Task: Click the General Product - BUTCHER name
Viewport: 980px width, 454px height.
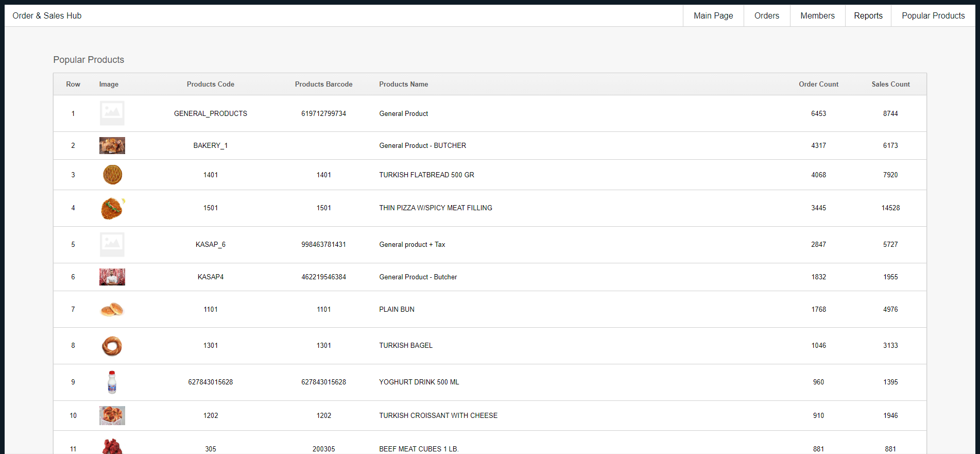Action: [423, 145]
